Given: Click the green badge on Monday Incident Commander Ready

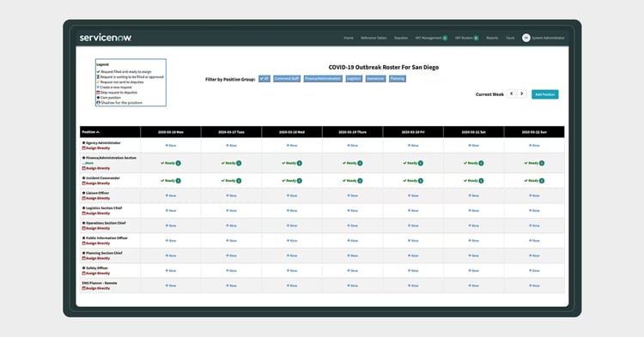Looking at the screenshot, I should [179, 181].
